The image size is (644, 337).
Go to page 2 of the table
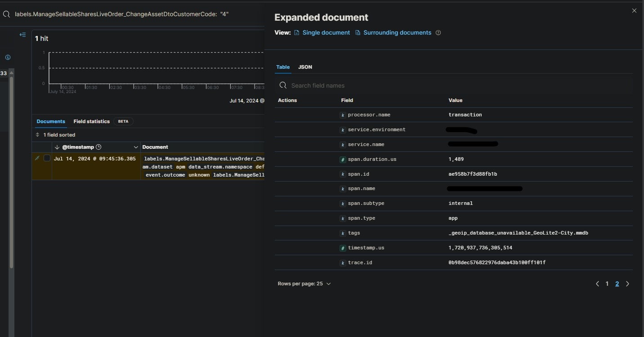pyautogui.click(x=617, y=284)
